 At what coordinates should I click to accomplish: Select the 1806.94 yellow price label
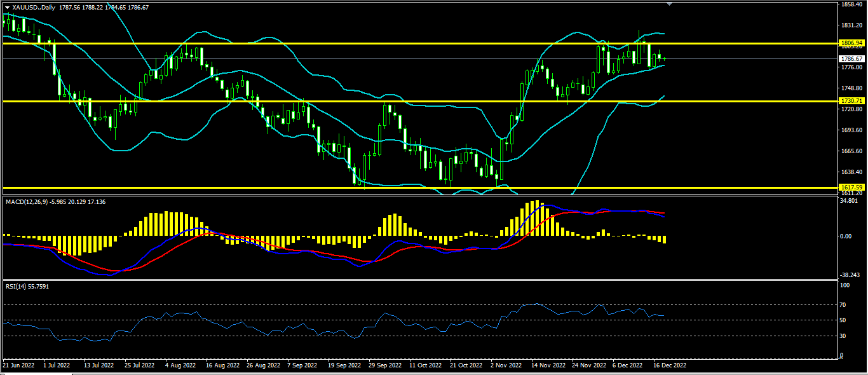point(851,43)
